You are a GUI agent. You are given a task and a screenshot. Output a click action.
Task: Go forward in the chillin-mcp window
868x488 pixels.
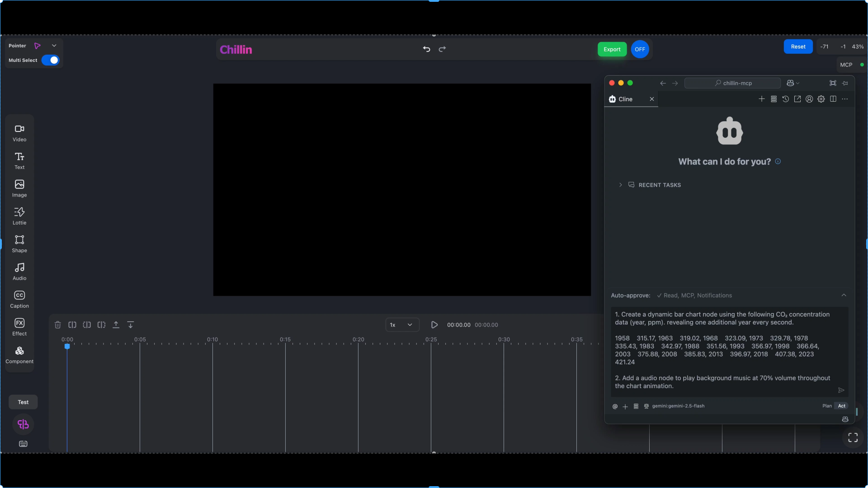click(675, 83)
